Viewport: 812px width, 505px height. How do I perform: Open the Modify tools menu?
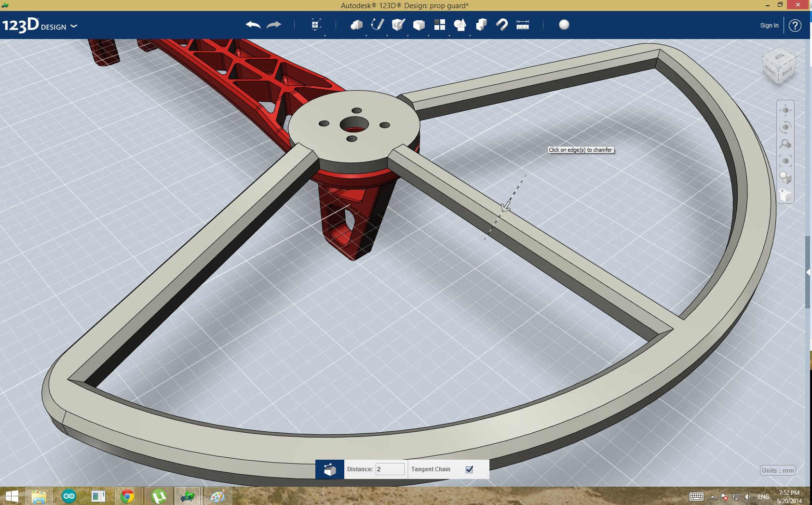coord(419,25)
